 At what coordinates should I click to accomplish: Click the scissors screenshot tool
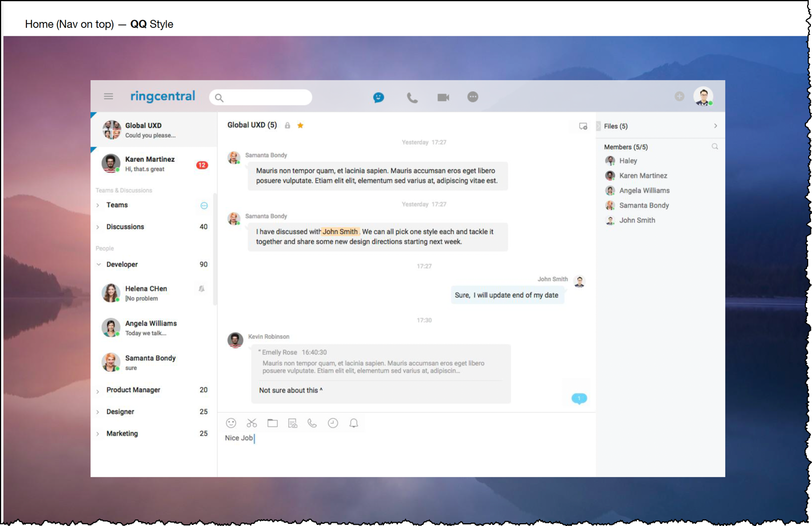click(252, 423)
